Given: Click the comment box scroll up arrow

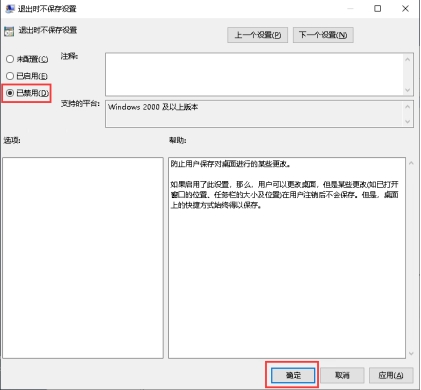Looking at the screenshot, I should coord(407,59).
